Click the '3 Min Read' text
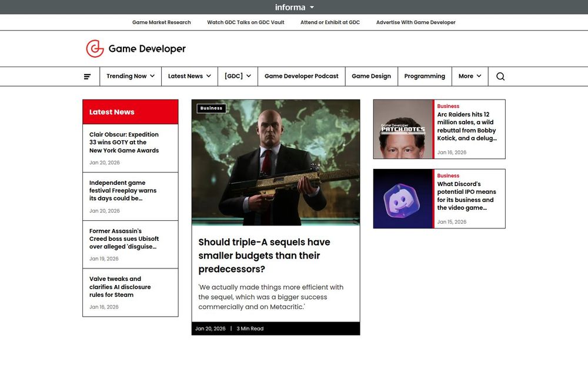The height and width of the screenshot is (368, 588). (x=250, y=329)
